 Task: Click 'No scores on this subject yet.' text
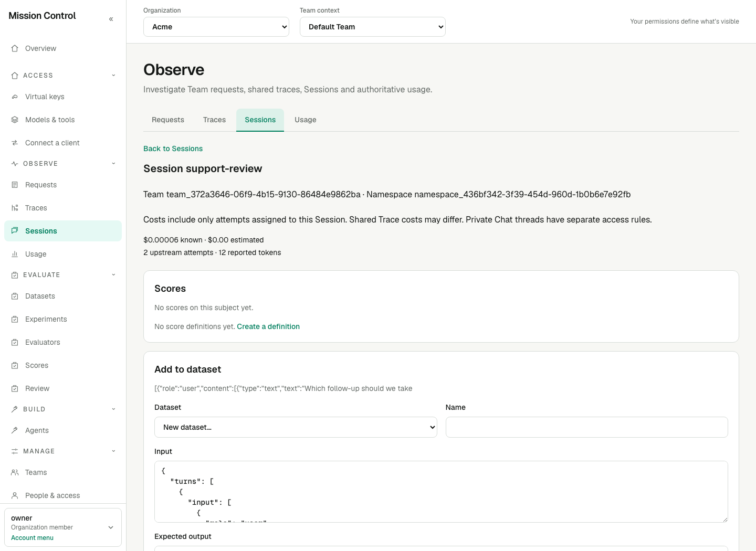pyautogui.click(x=204, y=308)
